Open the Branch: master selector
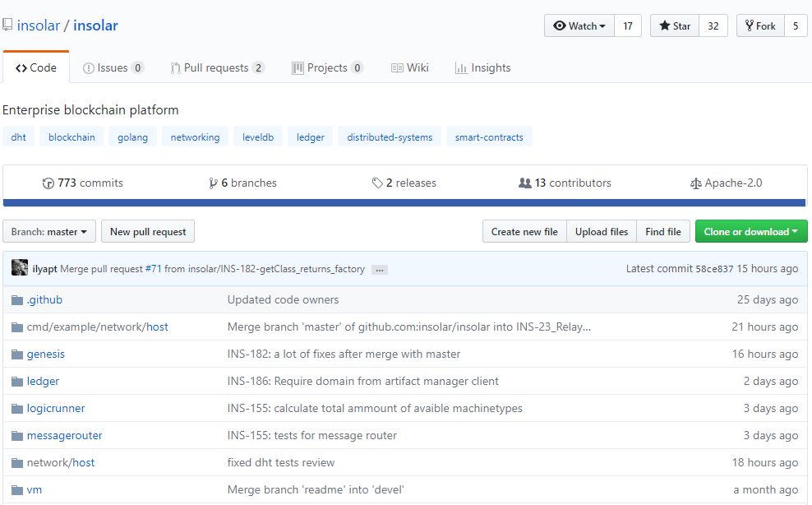812x505 pixels. [x=49, y=232]
